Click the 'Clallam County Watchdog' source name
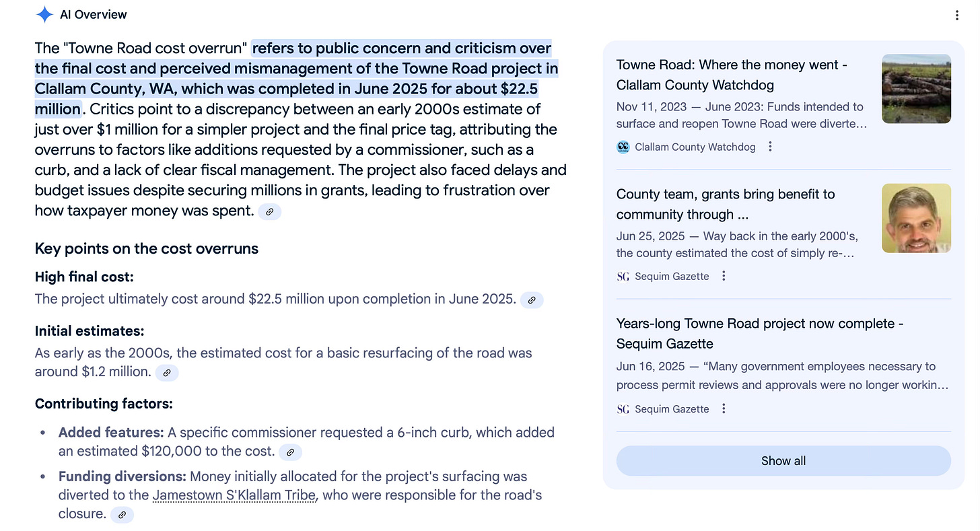Viewport: 980px width, 531px height. [x=695, y=147]
